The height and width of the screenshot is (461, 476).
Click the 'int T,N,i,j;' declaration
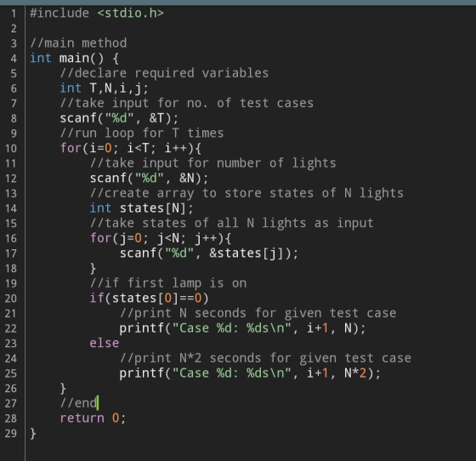[x=104, y=88]
